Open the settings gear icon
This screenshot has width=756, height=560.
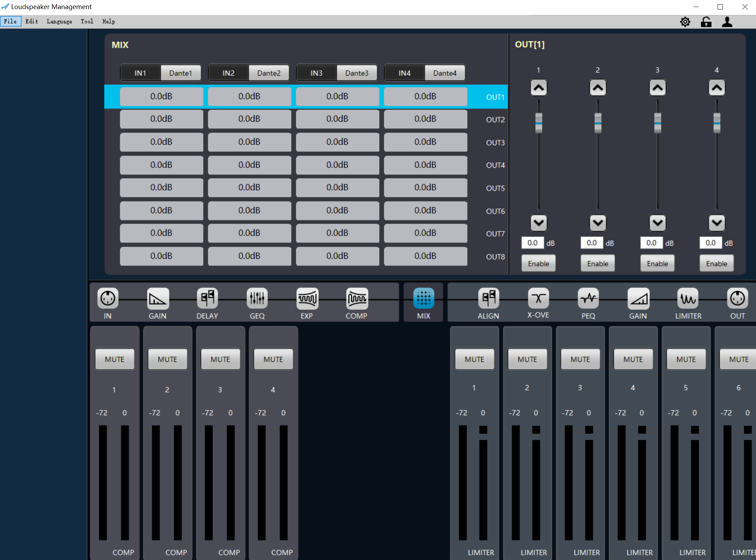point(685,22)
